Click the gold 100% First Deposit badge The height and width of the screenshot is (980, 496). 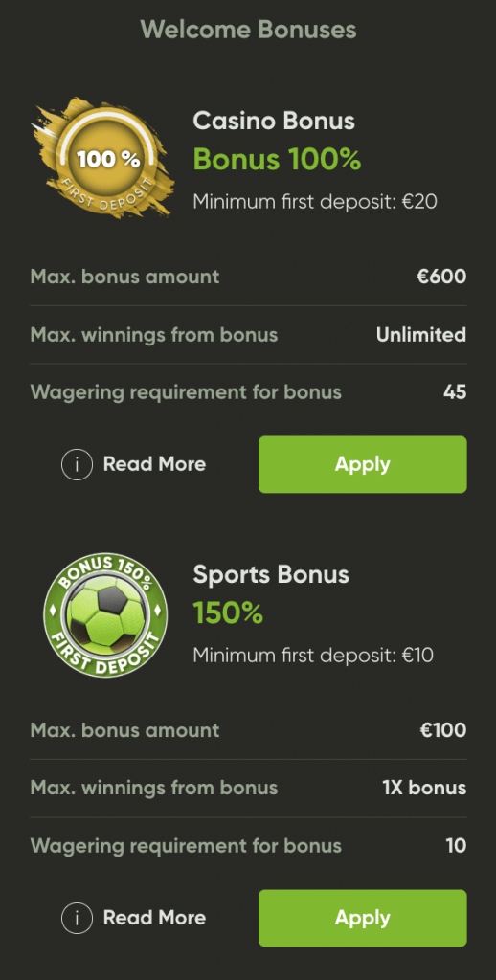101,157
